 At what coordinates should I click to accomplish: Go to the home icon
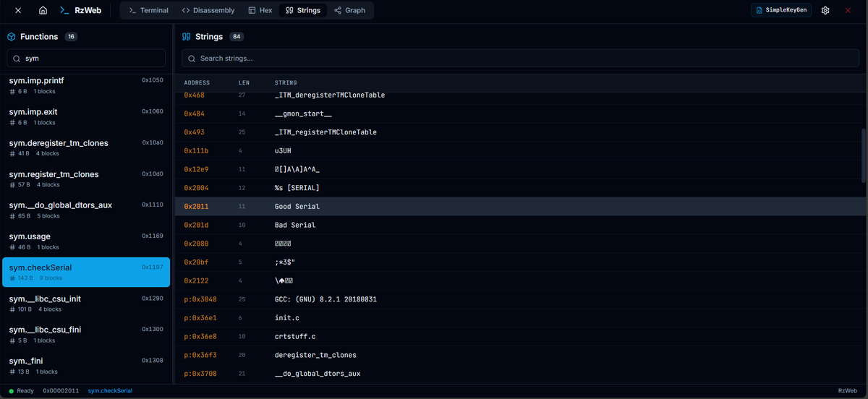[43, 11]
